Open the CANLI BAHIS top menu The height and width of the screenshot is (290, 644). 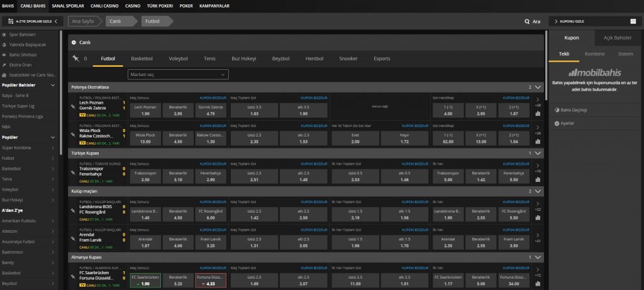[33, 6]
